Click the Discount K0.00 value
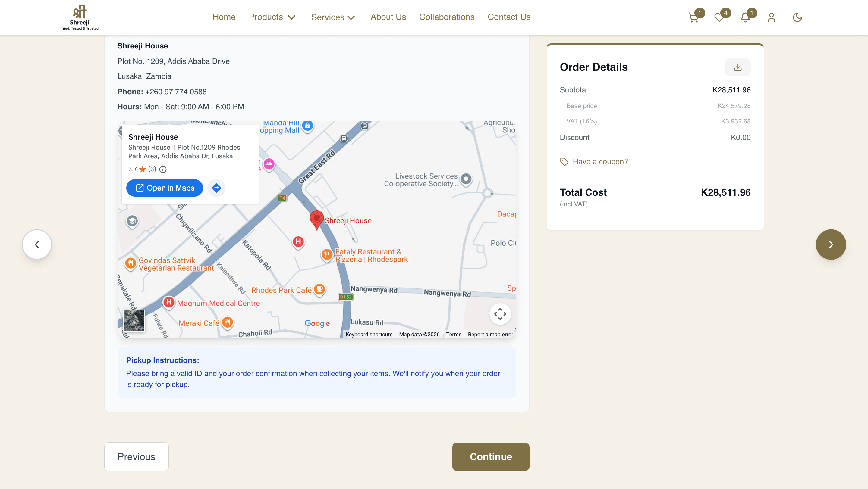This screenshot has width=868, height=489. [x=741, y=137]
